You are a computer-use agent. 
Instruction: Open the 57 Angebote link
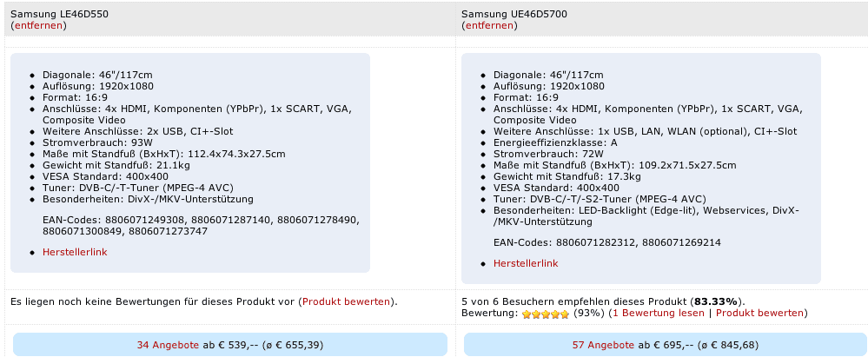click(x=603, y=345)
